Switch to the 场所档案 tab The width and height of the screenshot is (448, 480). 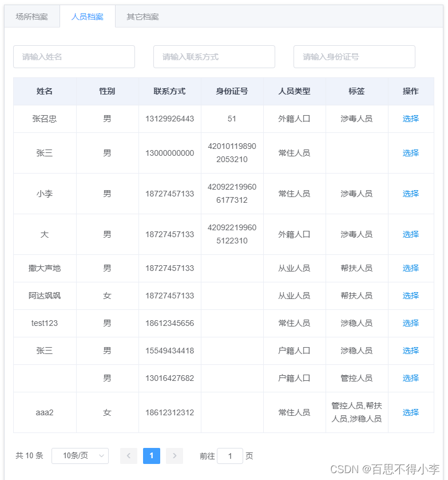pyautogui.click(x=32, y=17)
